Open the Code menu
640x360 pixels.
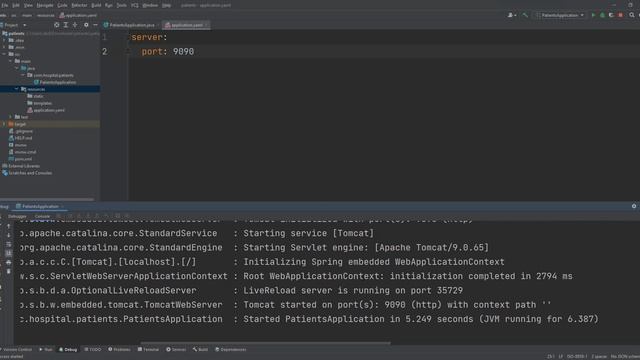click(x=62, y=5)
